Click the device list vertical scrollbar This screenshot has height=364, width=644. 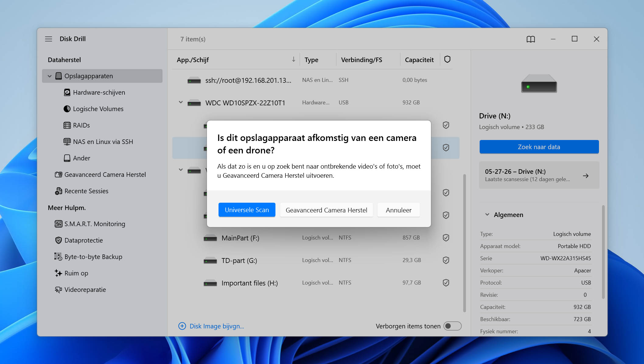click(x=464, y=243)
